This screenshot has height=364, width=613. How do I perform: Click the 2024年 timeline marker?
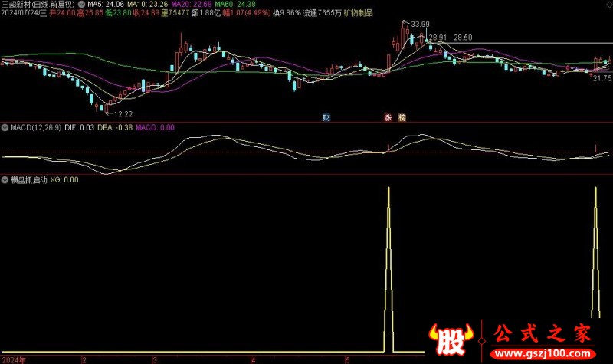[x=14, y=360]
